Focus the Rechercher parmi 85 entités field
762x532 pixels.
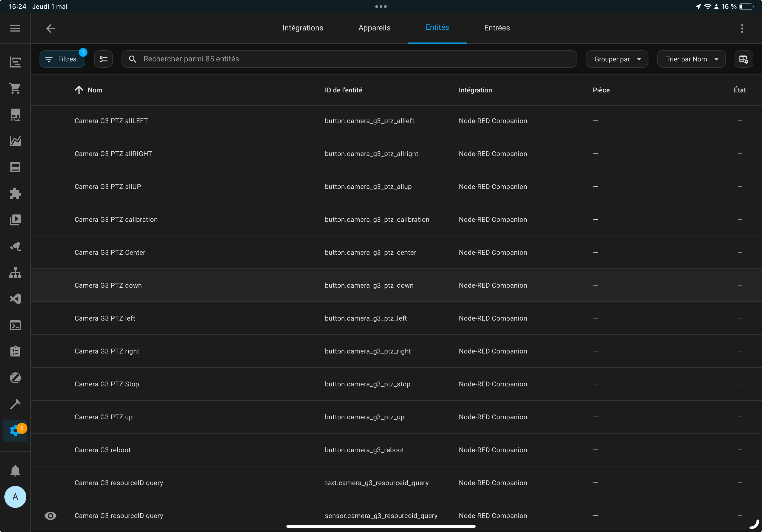click(349, 59)
